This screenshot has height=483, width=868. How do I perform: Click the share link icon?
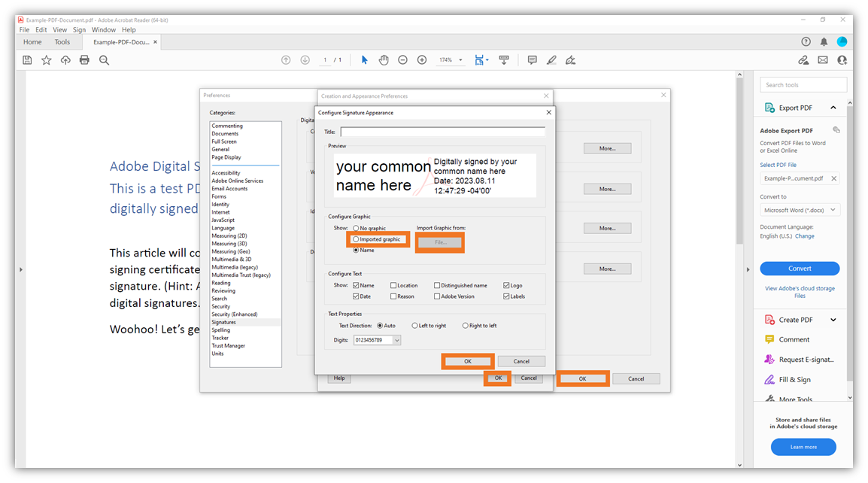(803, 60)
